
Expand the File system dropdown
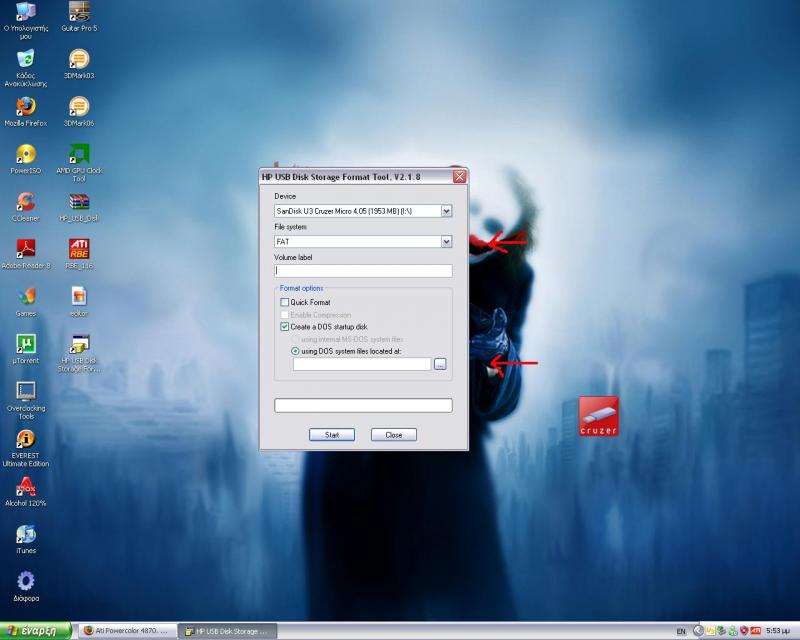point(446,241)
